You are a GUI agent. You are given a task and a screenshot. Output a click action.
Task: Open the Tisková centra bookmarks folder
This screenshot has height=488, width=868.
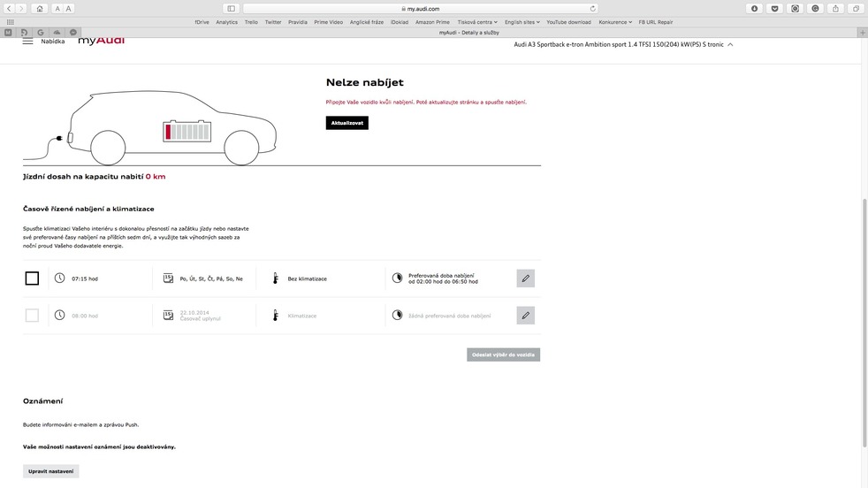(476, 22)
